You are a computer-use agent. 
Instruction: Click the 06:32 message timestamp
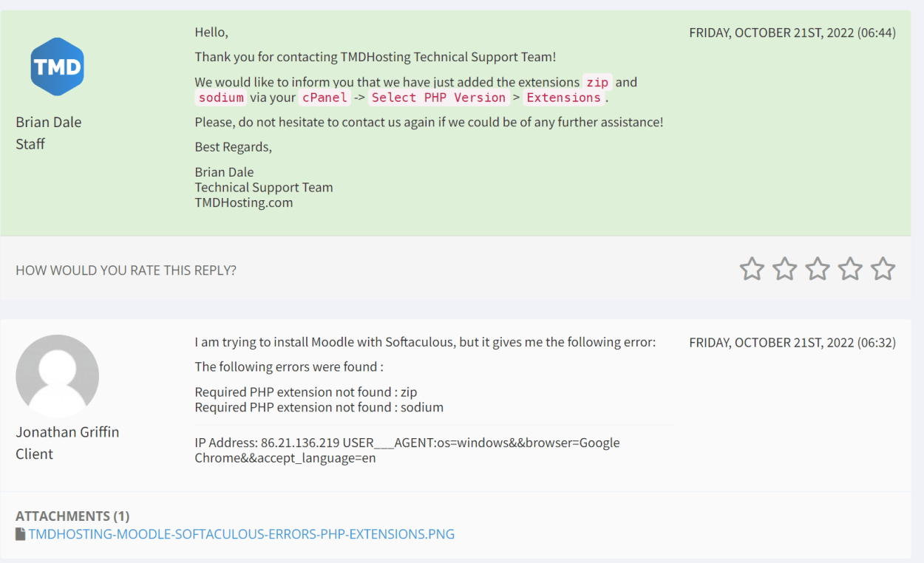(x=792, y=343)
